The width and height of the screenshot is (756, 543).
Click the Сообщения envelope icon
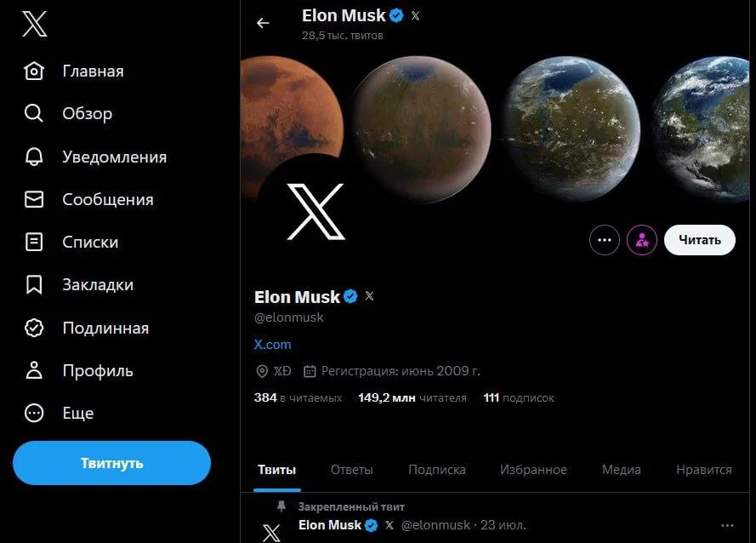(34, 199)
